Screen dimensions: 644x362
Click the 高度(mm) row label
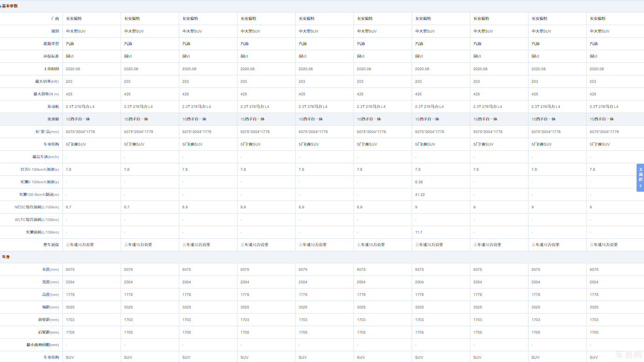(50, 295)
